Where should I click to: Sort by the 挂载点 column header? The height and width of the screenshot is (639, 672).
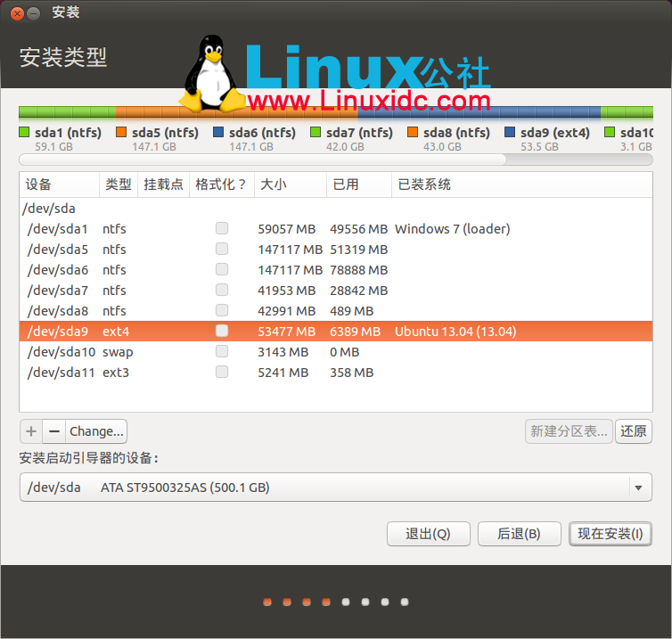[163, 184]
